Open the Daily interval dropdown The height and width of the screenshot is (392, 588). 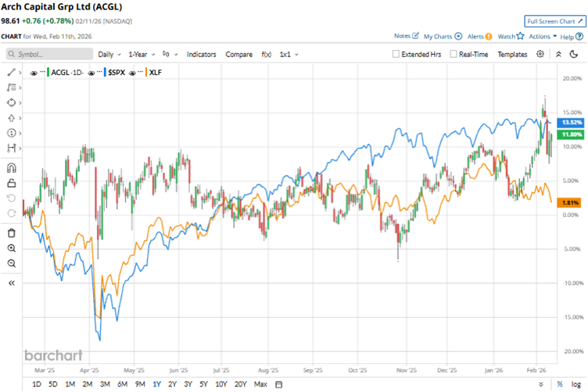coord(109,55)
